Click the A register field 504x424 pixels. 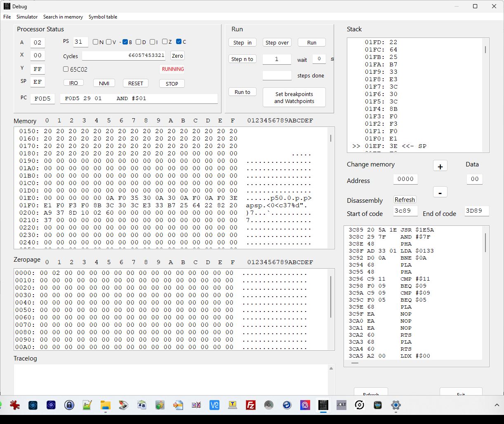(x=38, y=42)
